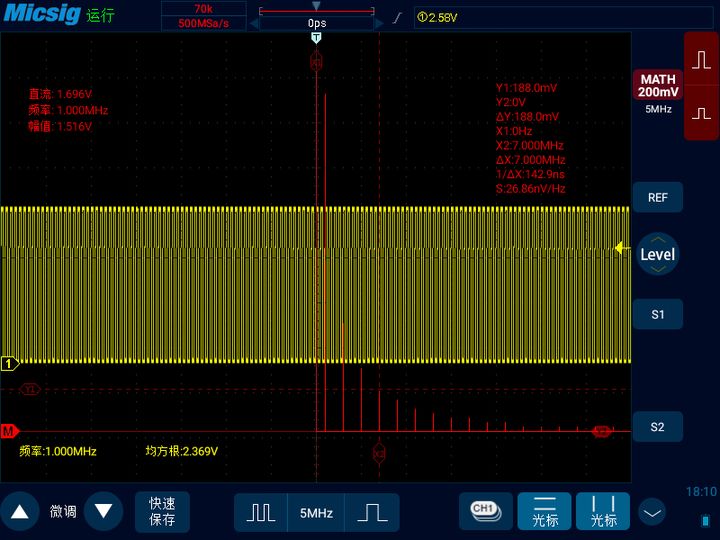The image size is (720, 540).
Task: Toggle run/stop via the 运行 status
Action: (x=101, y=16)
